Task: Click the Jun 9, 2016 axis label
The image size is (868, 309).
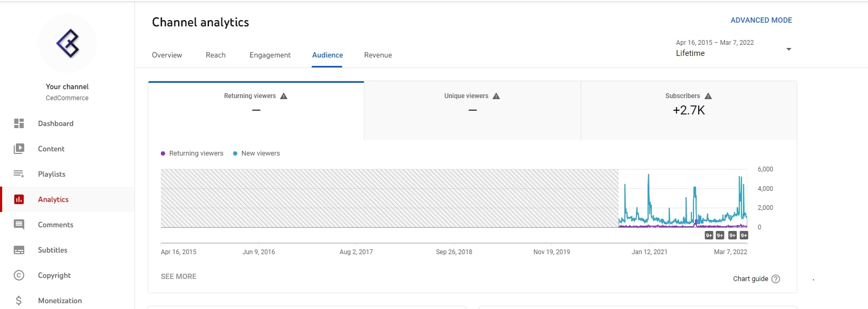Action: tap(259, 252)
